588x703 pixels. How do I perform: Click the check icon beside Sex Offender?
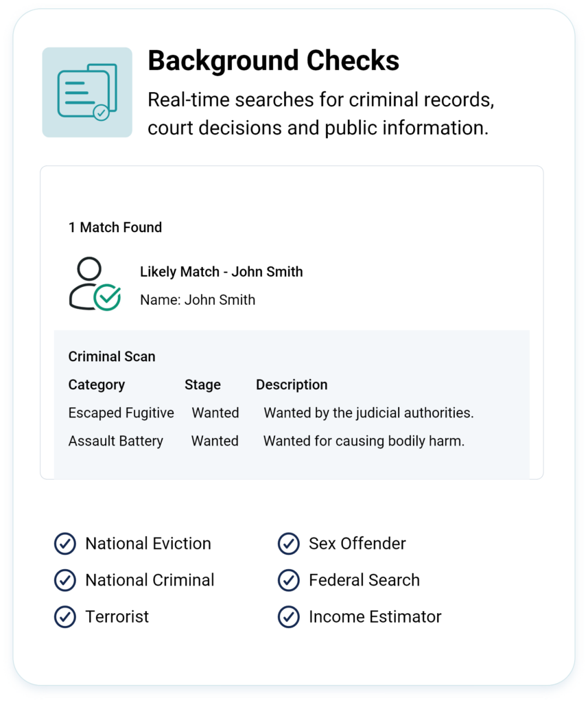click(289, 544)
